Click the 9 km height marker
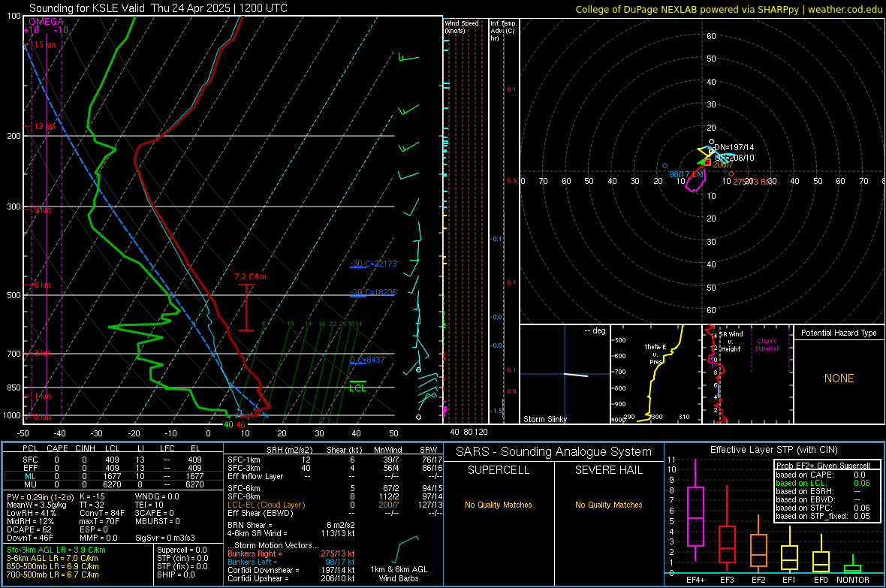 [x=42, y=210]
